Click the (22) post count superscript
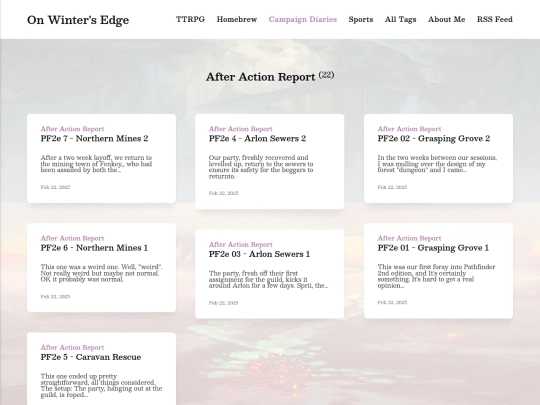The image size is (540, 405). 326,75
